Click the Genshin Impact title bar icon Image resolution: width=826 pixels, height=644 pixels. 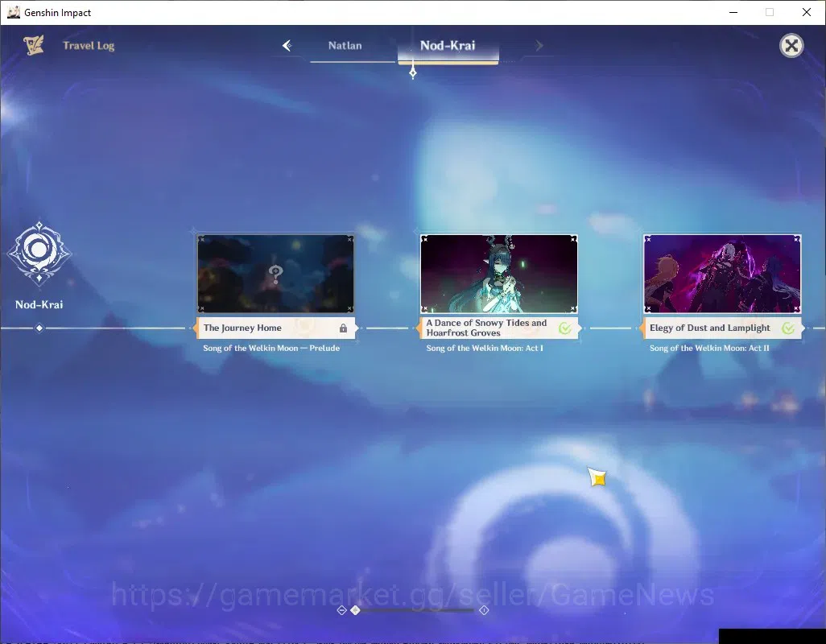pos(14,12)
